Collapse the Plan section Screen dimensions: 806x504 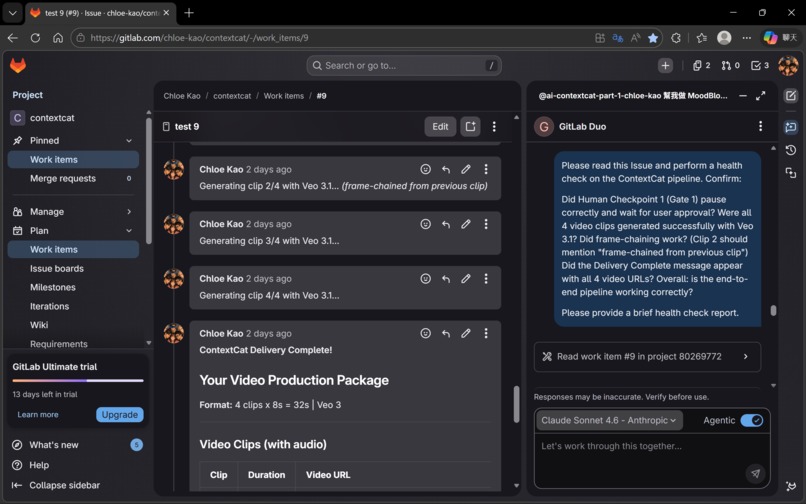coord(129,230)
